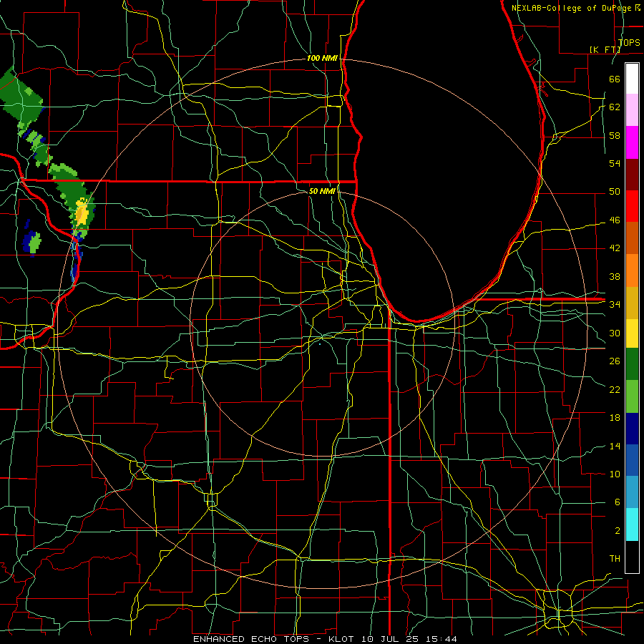Screen dimensions: 644x644
Task: Click the dark red (maroon) legend swatch
Action: coord(632,174)
